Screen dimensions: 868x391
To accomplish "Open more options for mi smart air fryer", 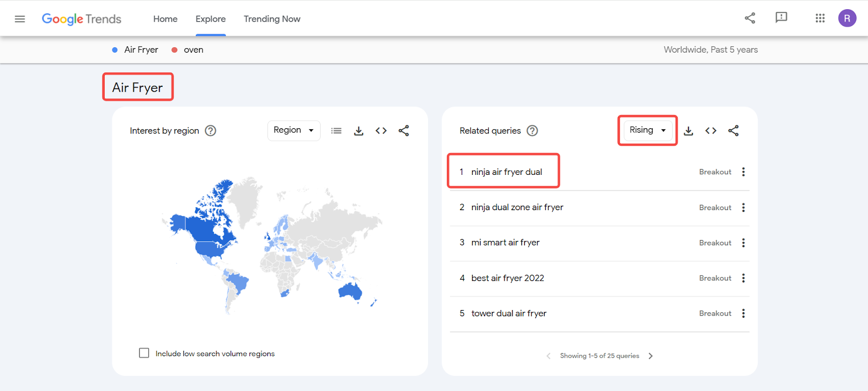I will [x=743, y=243].
